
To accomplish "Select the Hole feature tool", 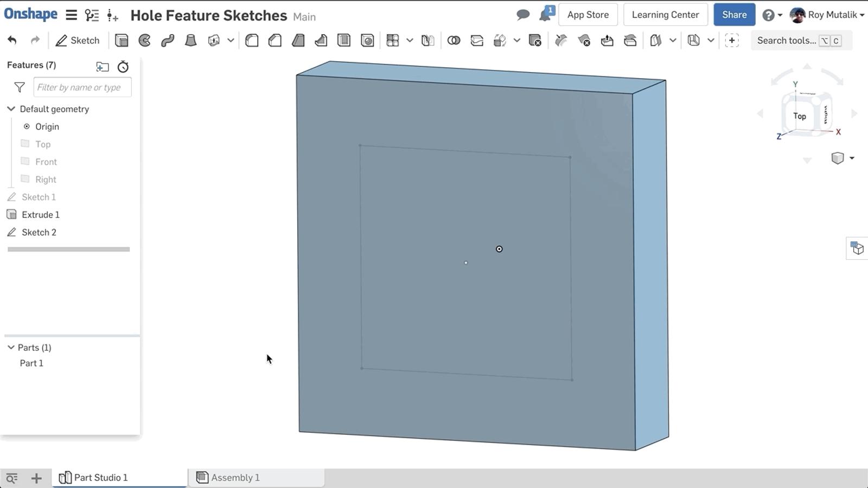I will (x=367, y=41).
